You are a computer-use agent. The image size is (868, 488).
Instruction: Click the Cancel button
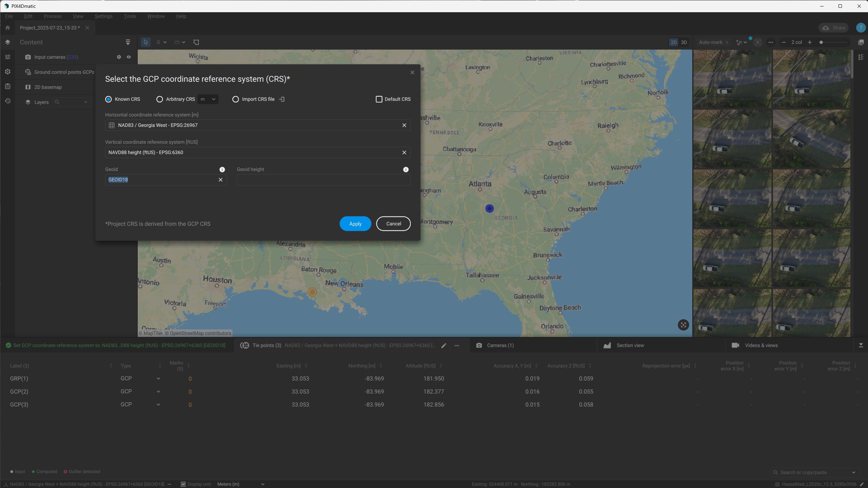[x=393, y=224]
